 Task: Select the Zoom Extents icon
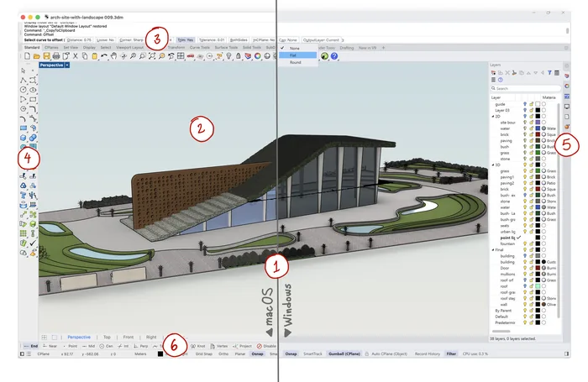point(152,56)
